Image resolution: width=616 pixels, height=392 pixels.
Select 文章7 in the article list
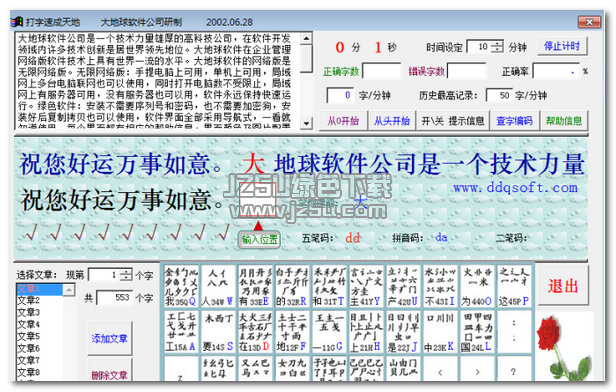point(39,361)
